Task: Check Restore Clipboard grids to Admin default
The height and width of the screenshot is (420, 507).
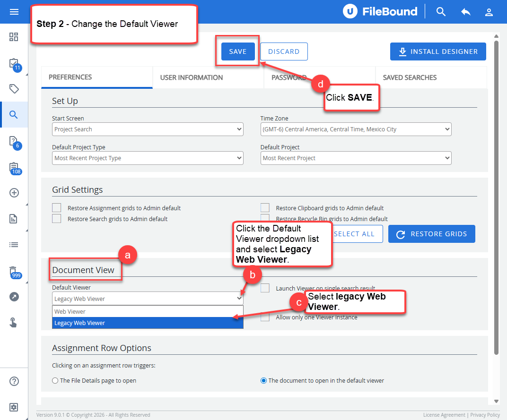Action: point(265,208)
